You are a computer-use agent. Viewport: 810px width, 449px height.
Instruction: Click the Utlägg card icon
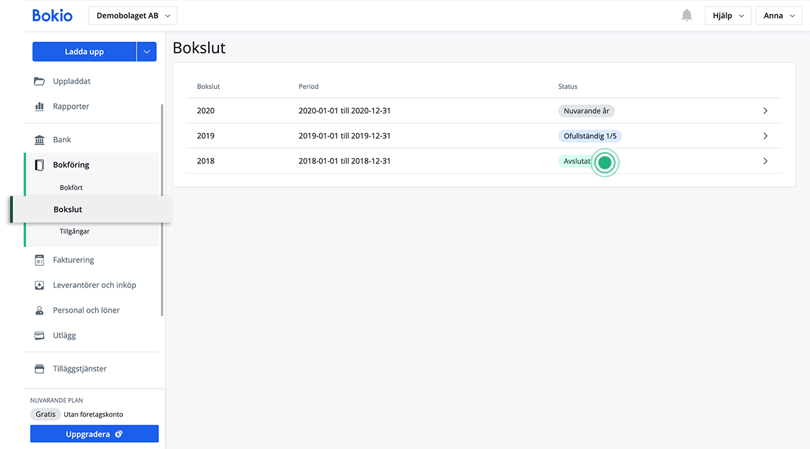(x=39, y=335)
